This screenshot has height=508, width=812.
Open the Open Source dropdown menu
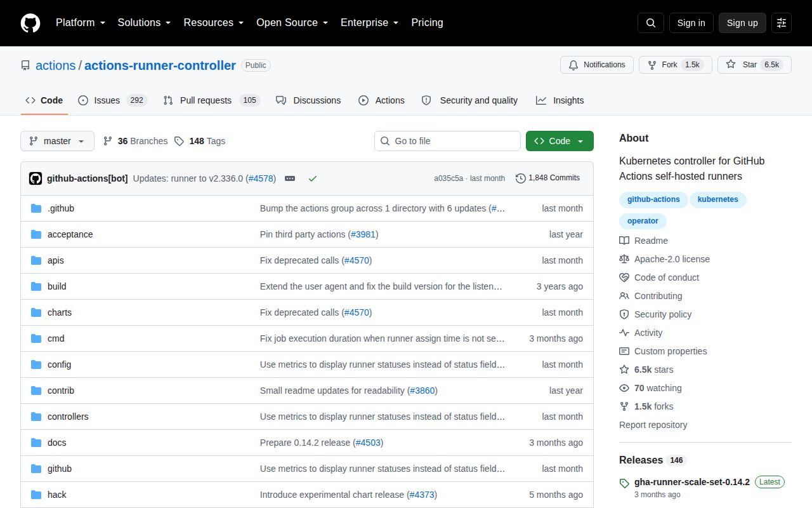click(292, 23)
